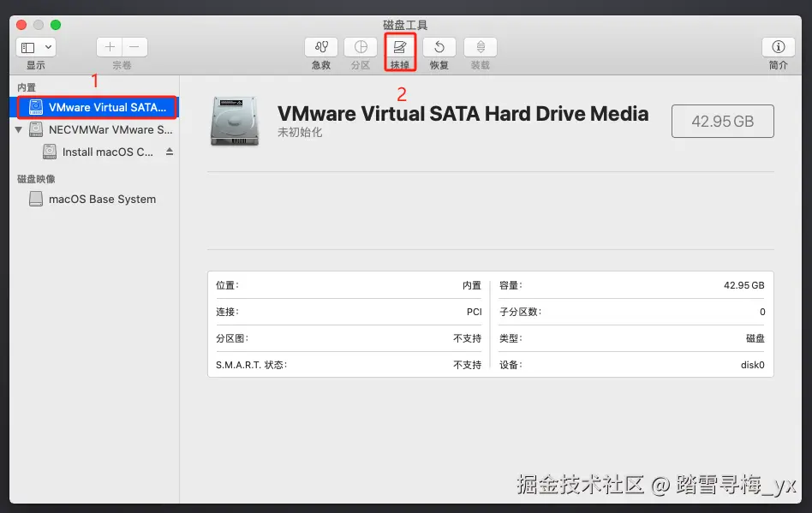Click the 磁盘工具 window title

[405, 25]
